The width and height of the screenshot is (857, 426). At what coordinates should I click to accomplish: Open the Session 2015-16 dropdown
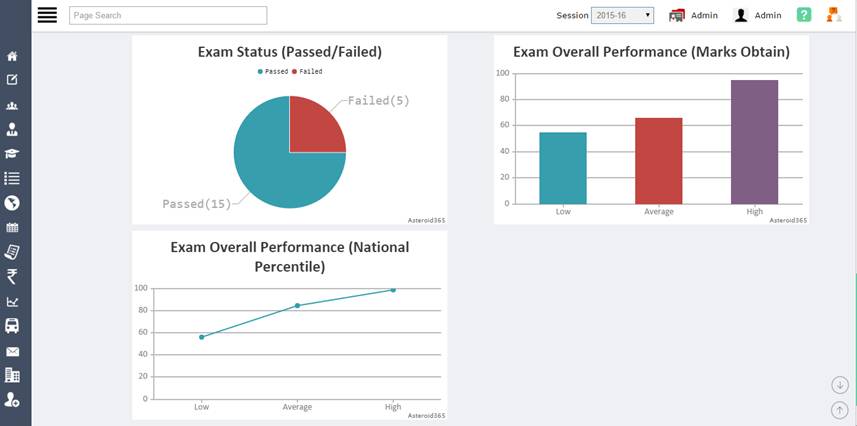tap(622, 15)
